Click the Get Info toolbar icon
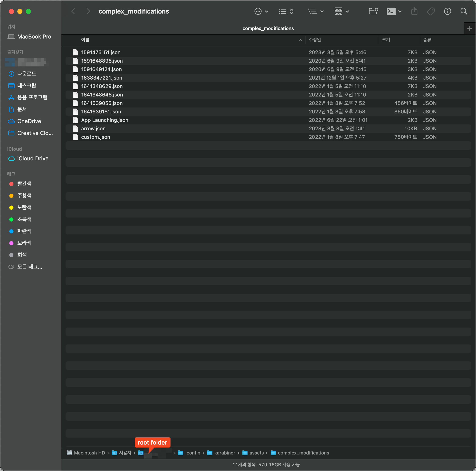This screenshot has height=471, width=476. coord(447,11)
